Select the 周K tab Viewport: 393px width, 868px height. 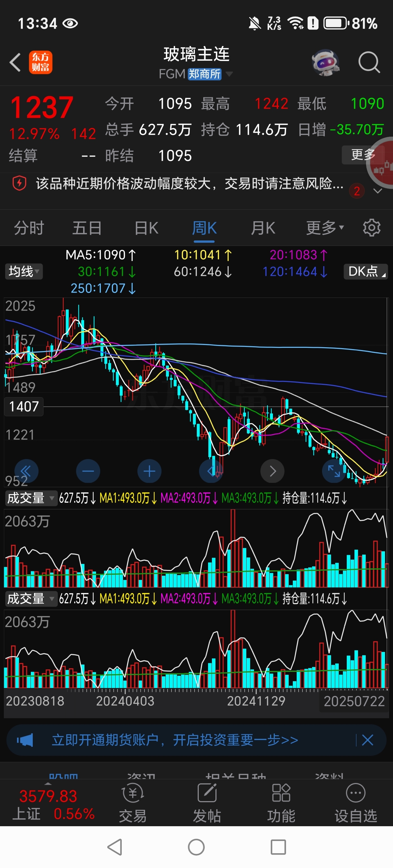pos(204,228)
